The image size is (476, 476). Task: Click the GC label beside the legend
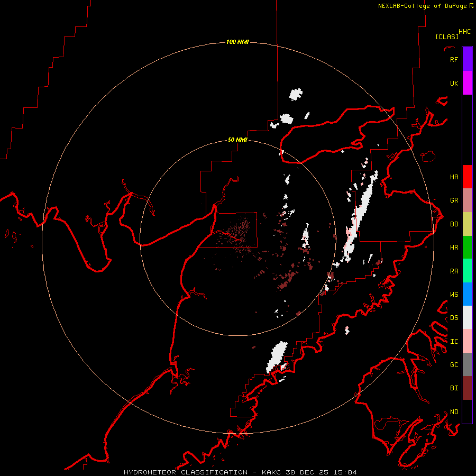click(454, 364)
